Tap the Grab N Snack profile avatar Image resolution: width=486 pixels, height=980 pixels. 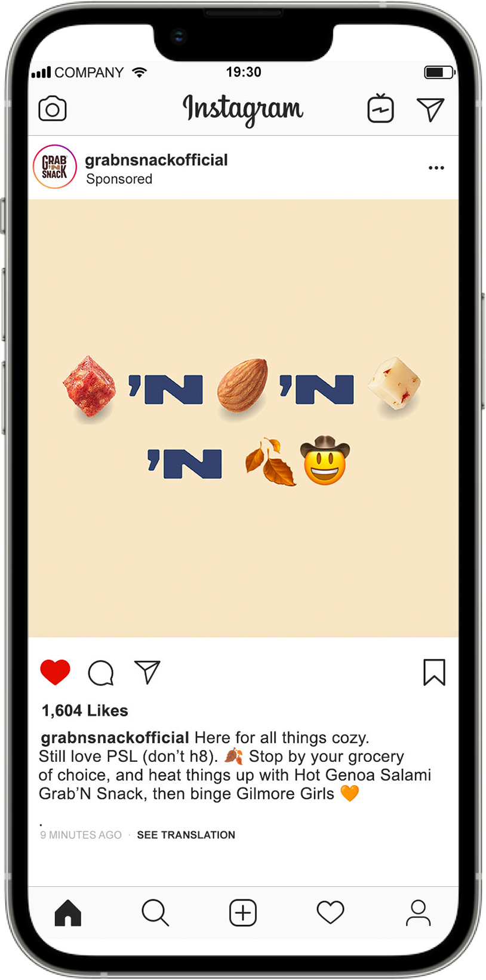pos(55,167)
